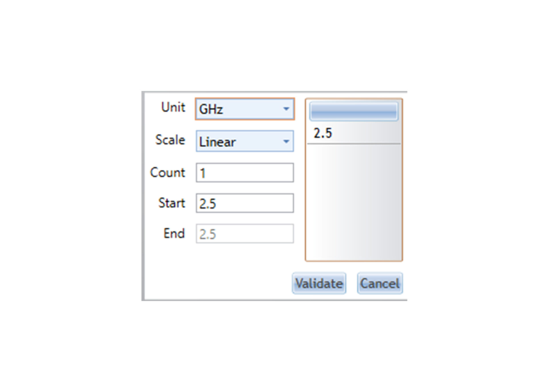Click the arrow on the Unit dropdown

[286, 109]
